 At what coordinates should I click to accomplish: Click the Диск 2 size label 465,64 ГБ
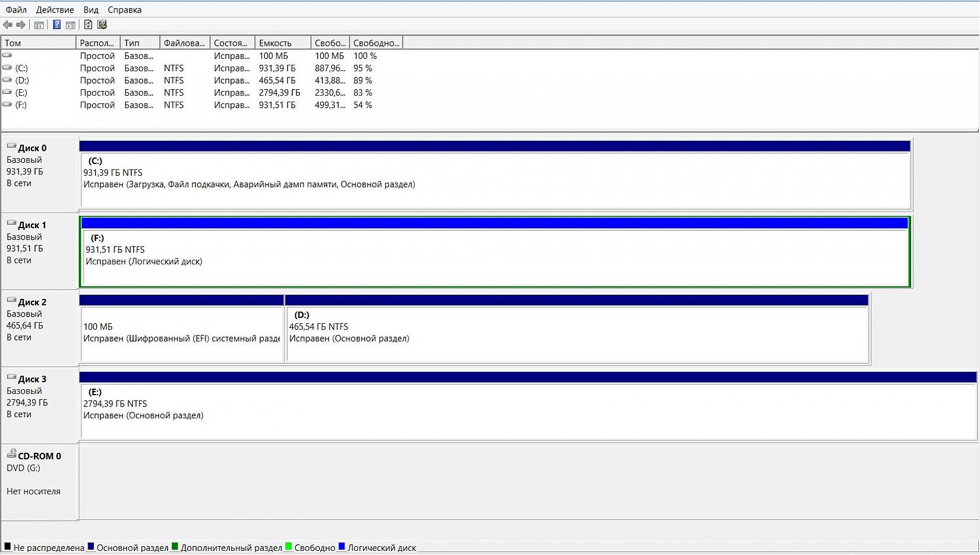tap(25, 326)
